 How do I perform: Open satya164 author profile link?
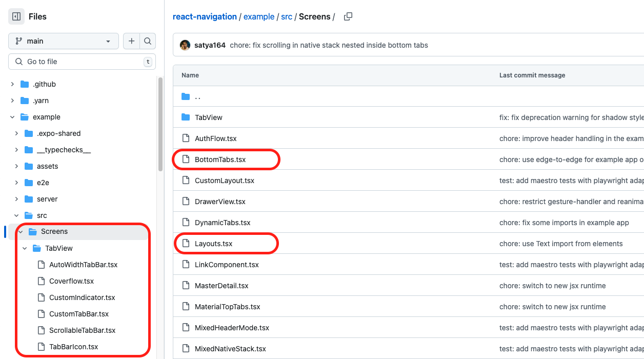click(210, 45)
